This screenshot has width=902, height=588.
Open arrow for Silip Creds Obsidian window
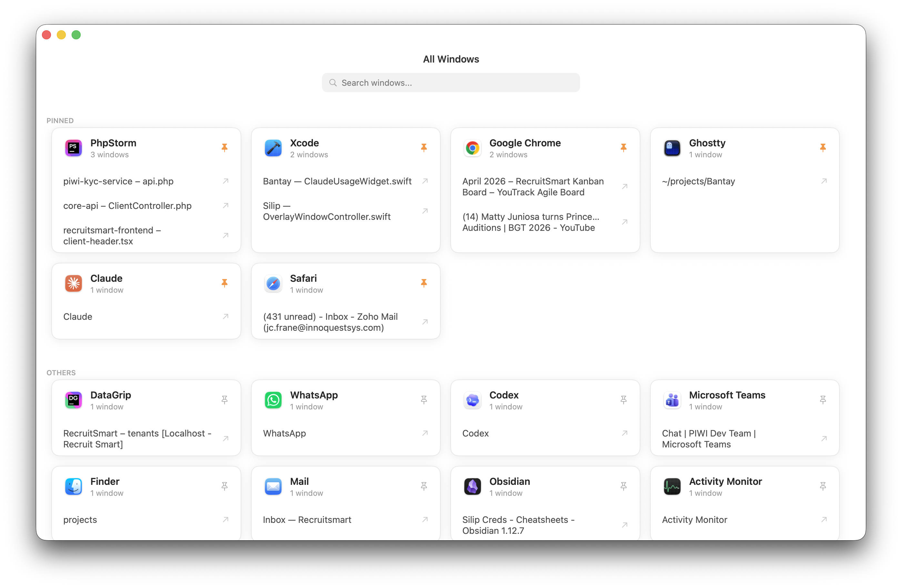click(x=625, y=525)
